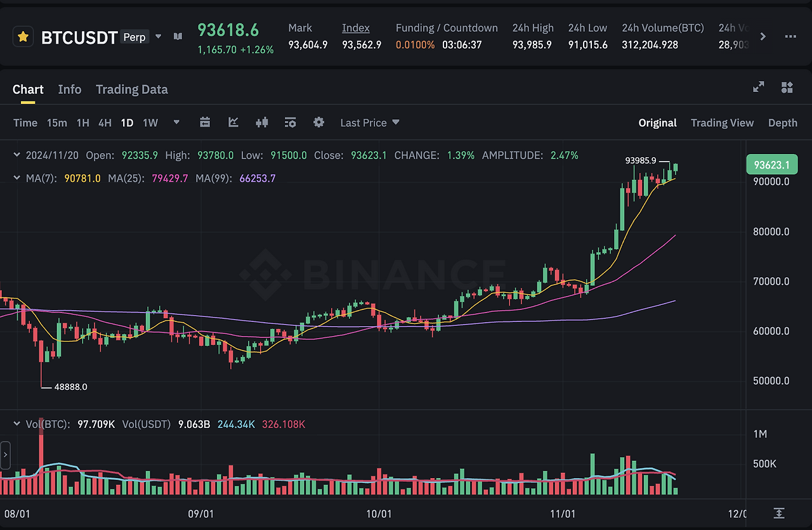Open the chart date range picker
Image resolution: width=812 pixels, height=530 pixels.
[205, 122]
